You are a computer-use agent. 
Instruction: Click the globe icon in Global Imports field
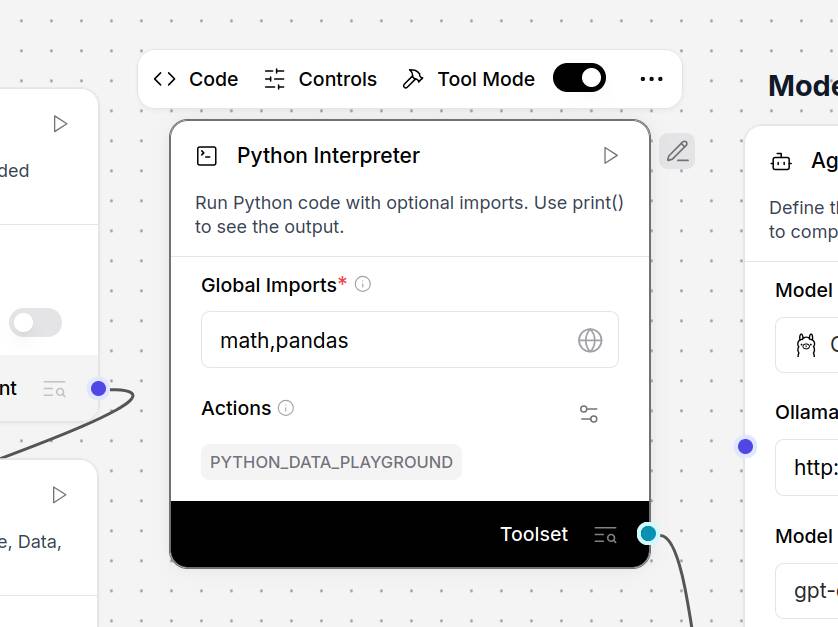(x=590, y=340)
